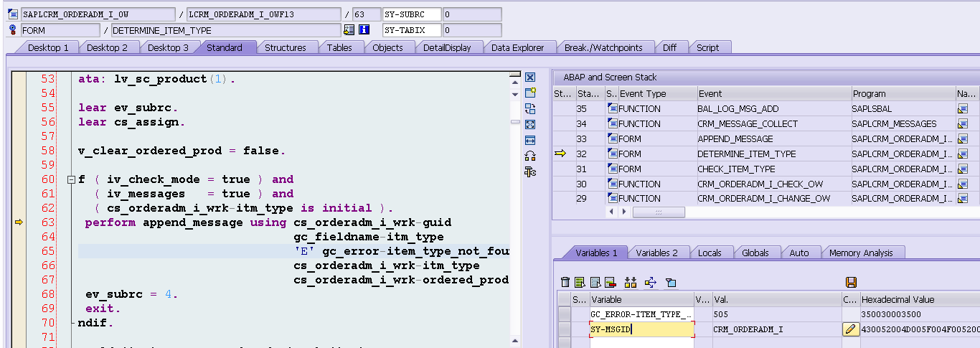Switch to the Auto tab
The height and width of the screenshot is (348, 980).
[798, 253]
